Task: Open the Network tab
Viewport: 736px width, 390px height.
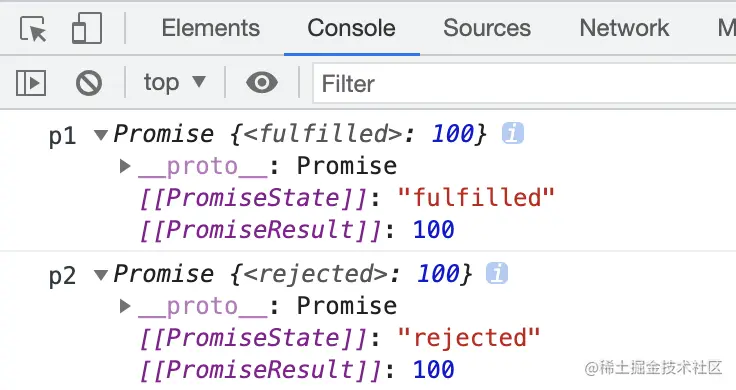Action: [624, 28]
